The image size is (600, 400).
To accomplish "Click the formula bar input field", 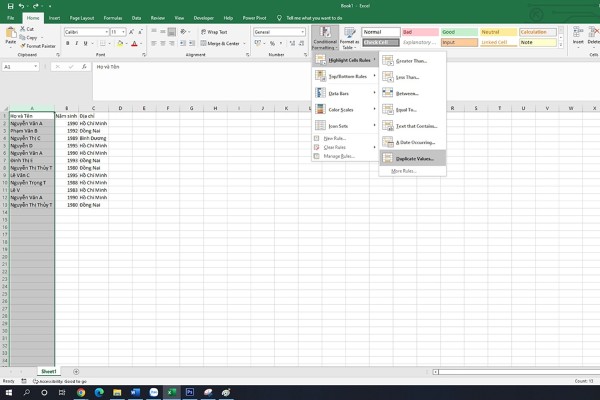I will [300, 67].
